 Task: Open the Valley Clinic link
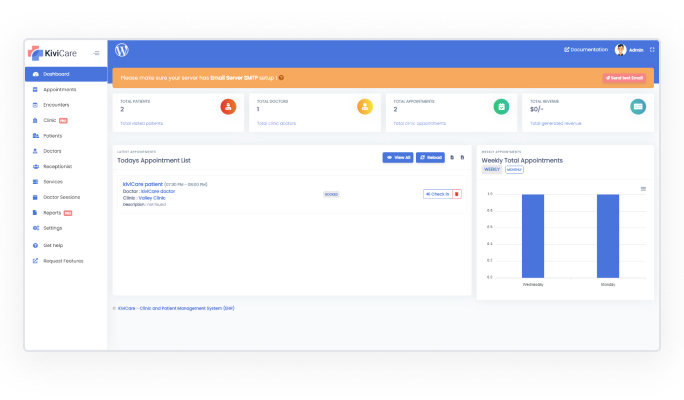tap(152, 198)
